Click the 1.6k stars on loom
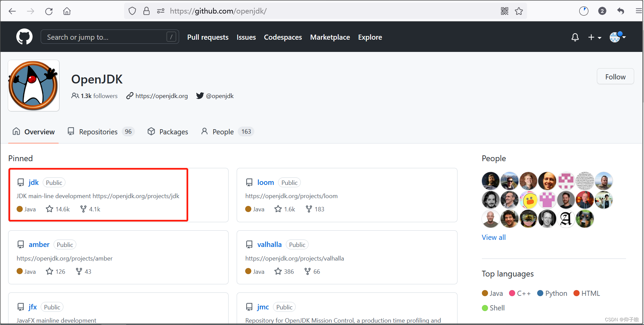The image size is (644, 325). (285, 209)
